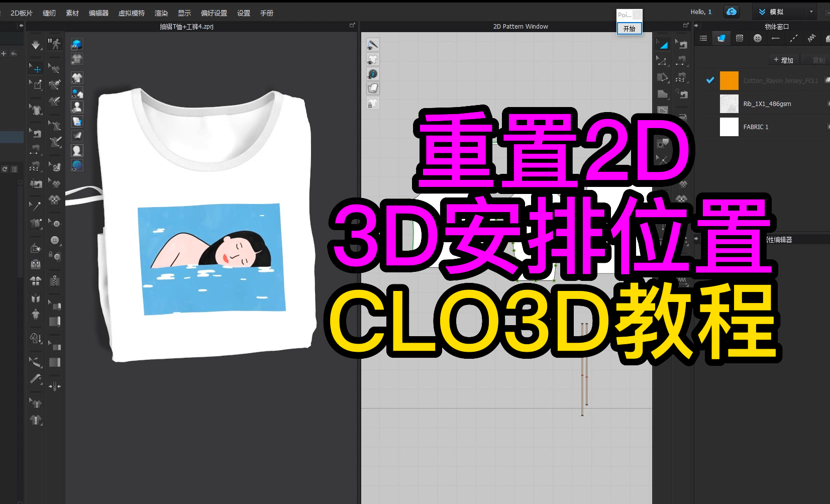
Task: Open the 3D render view icon
Action: pyautogui.click(x=77, y=44)
